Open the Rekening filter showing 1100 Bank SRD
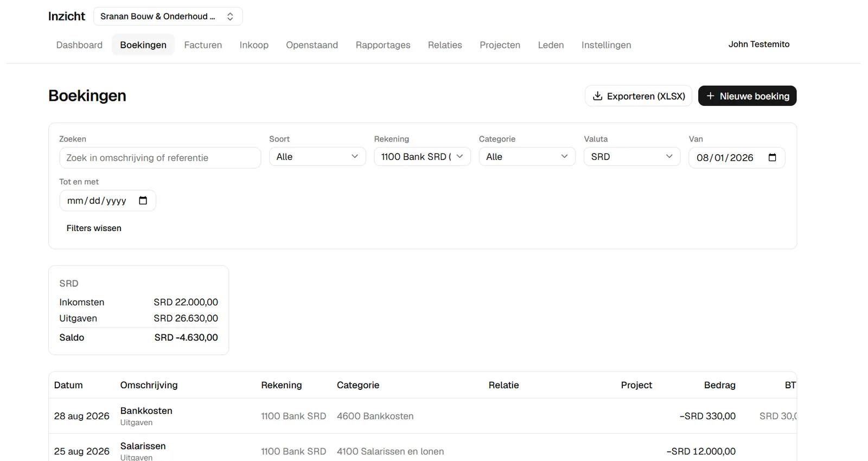 (x=422, y=157)
